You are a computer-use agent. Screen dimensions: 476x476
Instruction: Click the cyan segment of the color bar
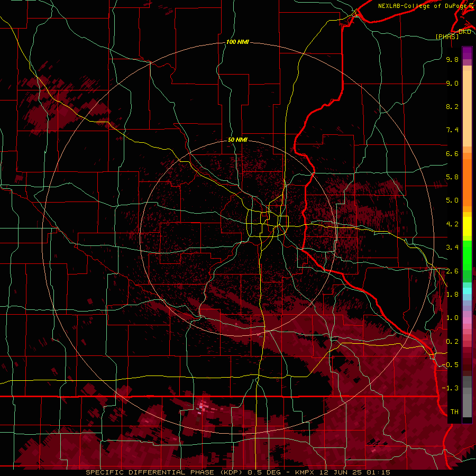(467, 291)
